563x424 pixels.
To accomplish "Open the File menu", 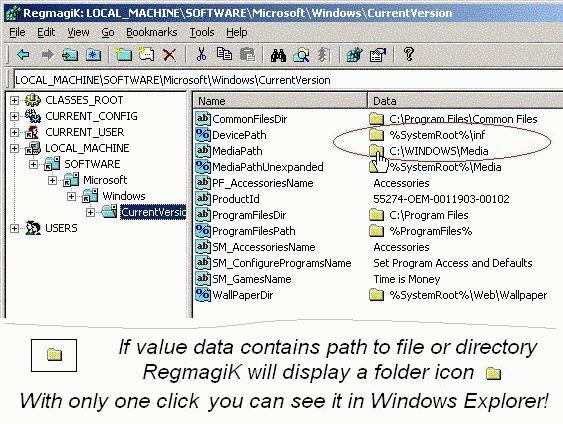I will pos(17,32).
